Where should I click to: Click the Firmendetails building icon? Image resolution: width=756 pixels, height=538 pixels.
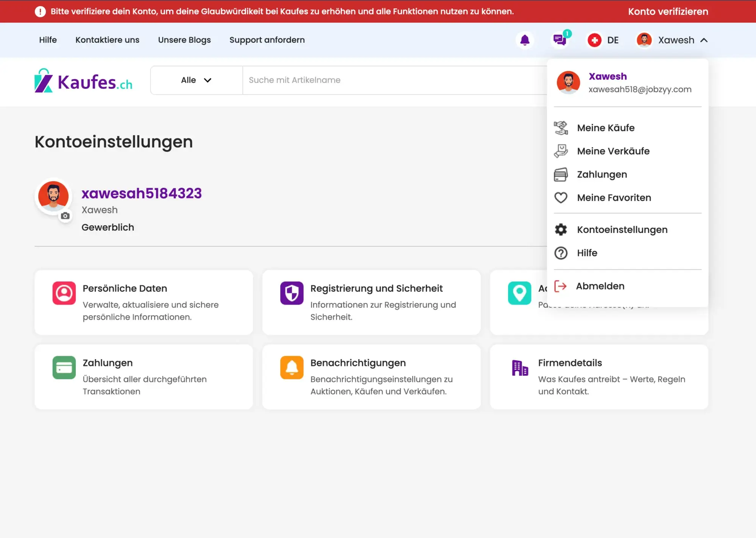(519, 368)
